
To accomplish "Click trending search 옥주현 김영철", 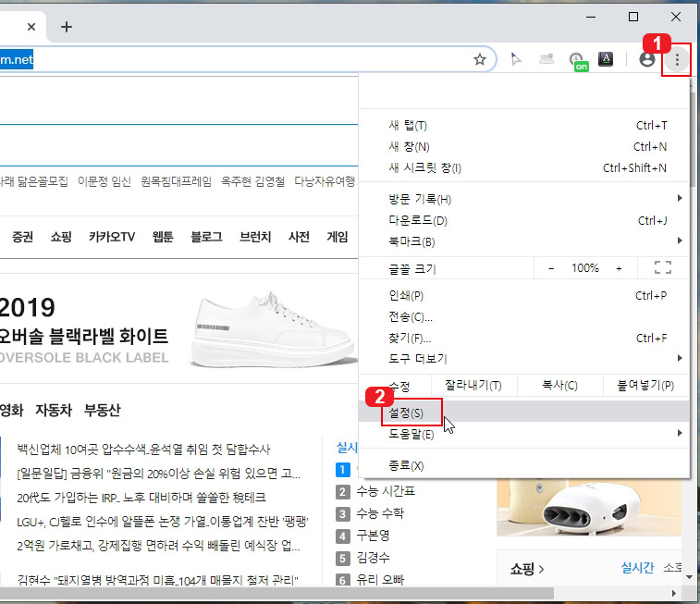I will point(252,181).
